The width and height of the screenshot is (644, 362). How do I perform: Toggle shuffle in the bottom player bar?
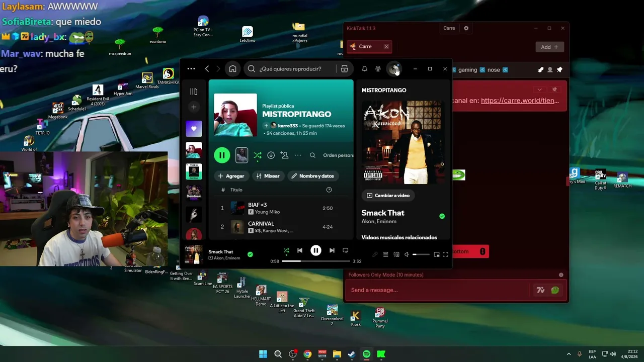[286, 250]
